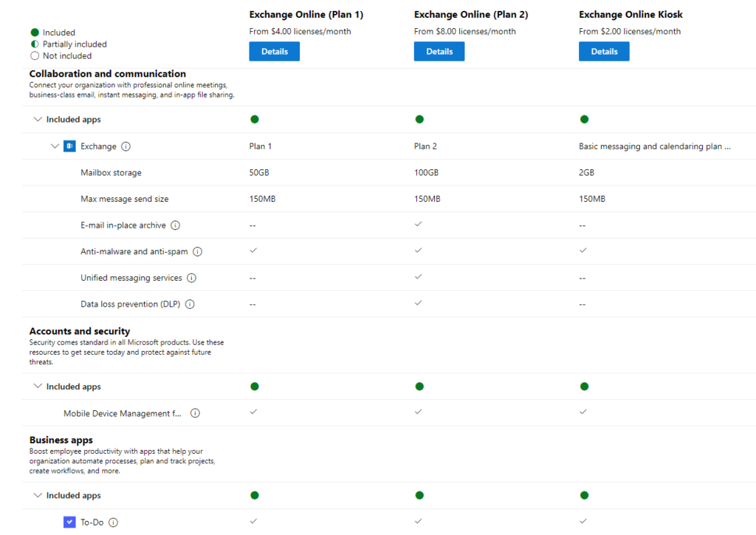Viewport: 756px width, 535px height.
Task: Click green Included dot for Kiosk Business apps
Action: (584, 495)
